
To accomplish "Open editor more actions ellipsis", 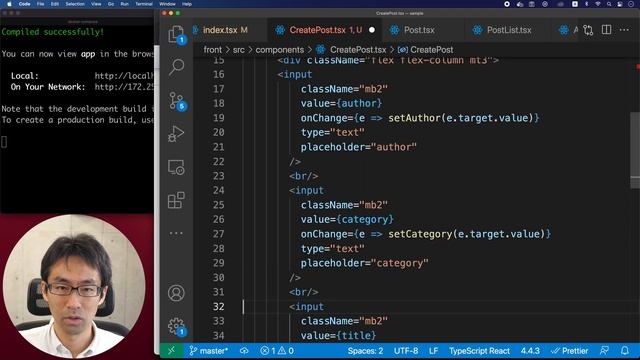I will (x=624, y=30).
